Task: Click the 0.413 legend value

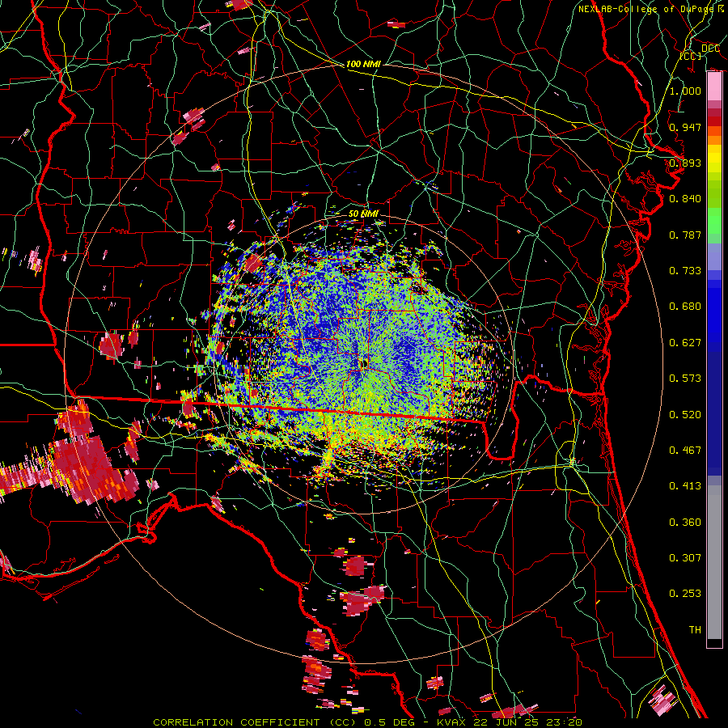Action: pos(685,486)
